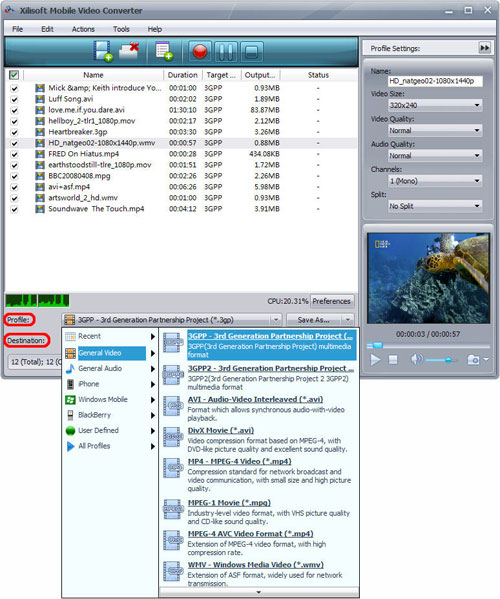
Task: Start conversion with the red record button
Action: [200, 52]
